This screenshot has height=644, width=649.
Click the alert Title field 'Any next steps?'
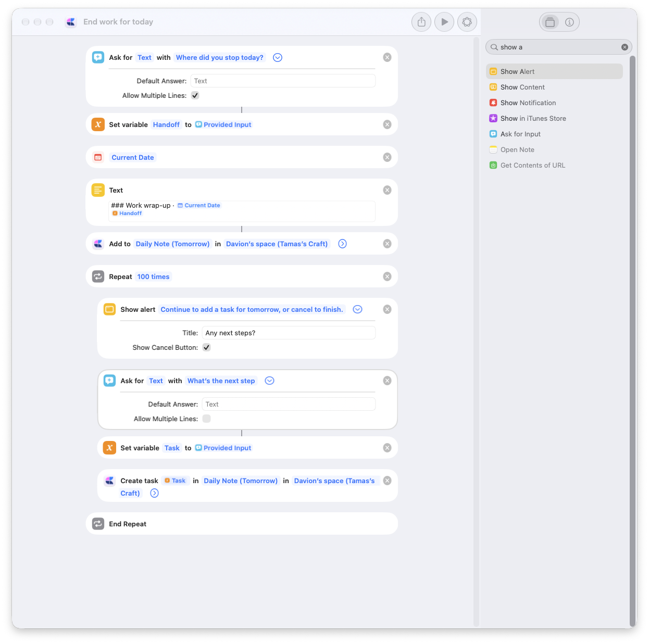coord(289,333)
